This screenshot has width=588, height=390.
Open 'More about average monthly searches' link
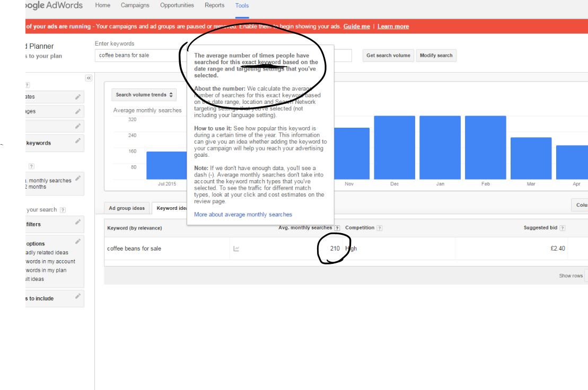243,215
